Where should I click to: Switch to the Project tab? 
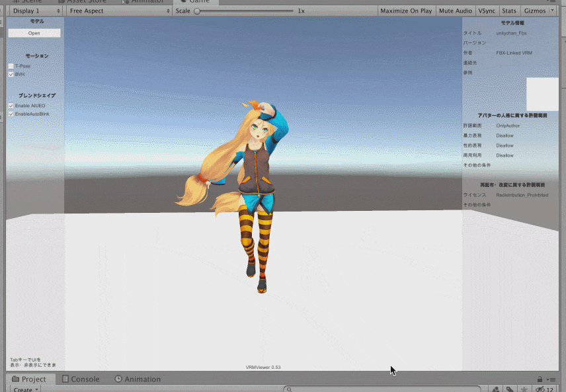tap(29, 379)
